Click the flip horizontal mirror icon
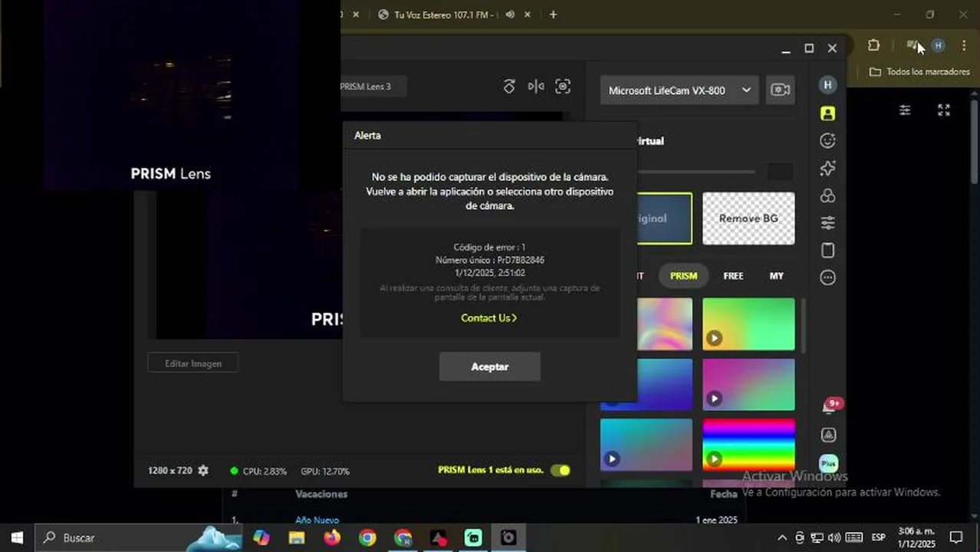The width and height of the screenshot is (980, 552). click(x=536, y=87)
